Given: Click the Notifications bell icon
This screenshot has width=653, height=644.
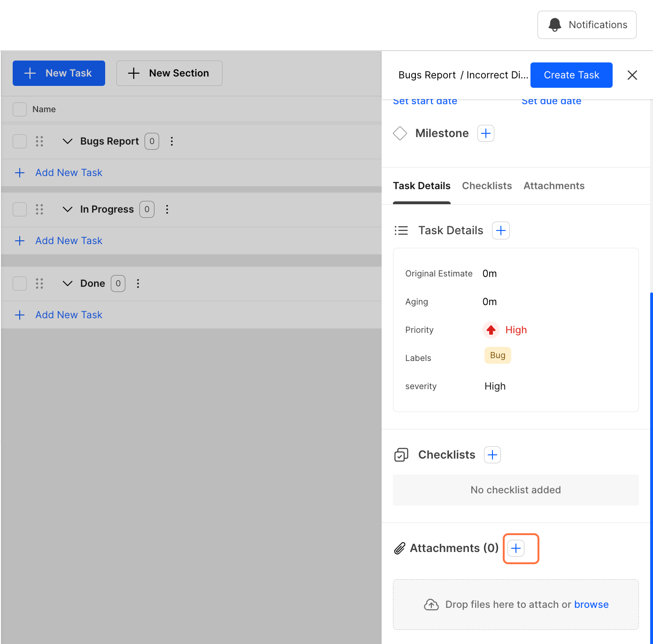Looking at the screenshot, I should tap(555, 25).
